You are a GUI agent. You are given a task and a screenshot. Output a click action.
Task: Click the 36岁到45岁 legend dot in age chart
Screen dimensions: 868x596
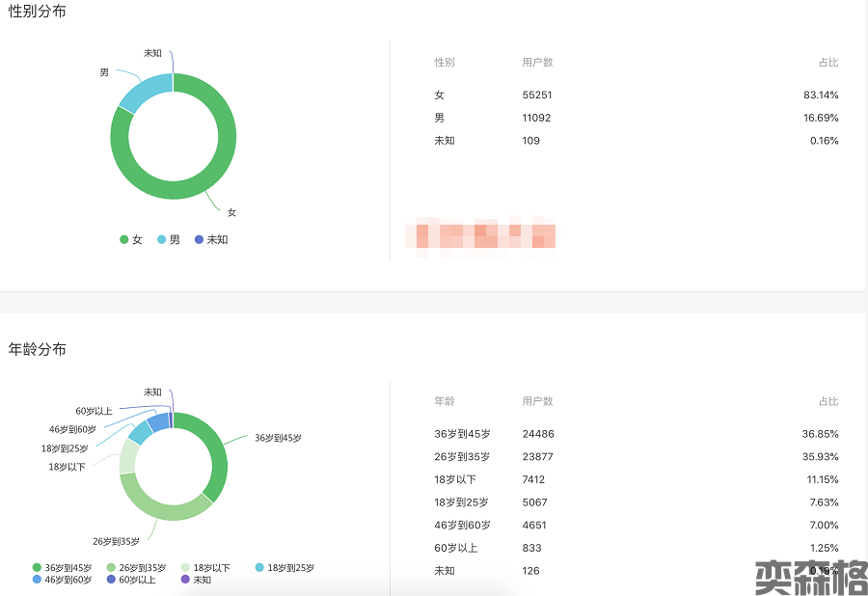click(38, 568)
